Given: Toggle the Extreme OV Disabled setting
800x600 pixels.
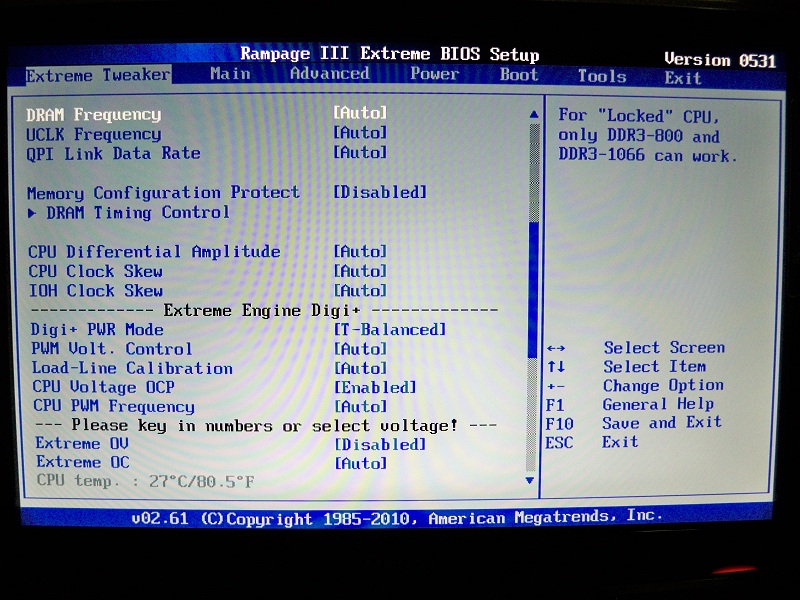Looking at the screenshot, I should 380,444.
